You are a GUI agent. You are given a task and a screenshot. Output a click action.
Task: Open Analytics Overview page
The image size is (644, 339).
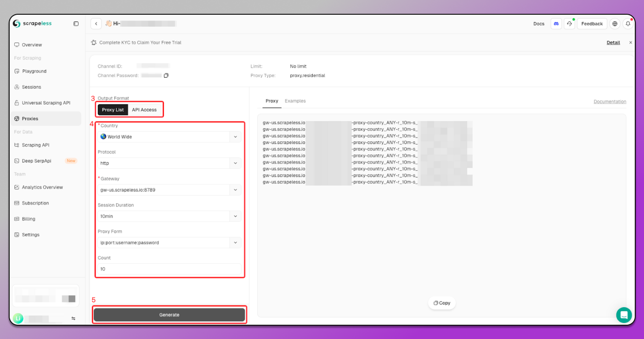(46, 187)
